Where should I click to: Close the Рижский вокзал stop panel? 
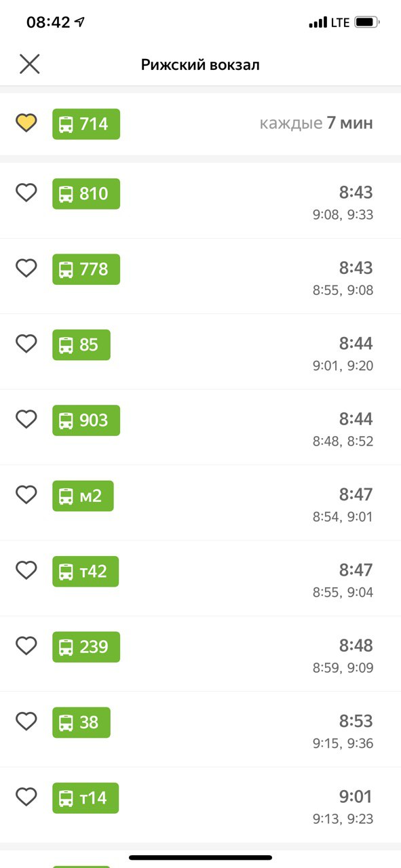coord(29,64)
